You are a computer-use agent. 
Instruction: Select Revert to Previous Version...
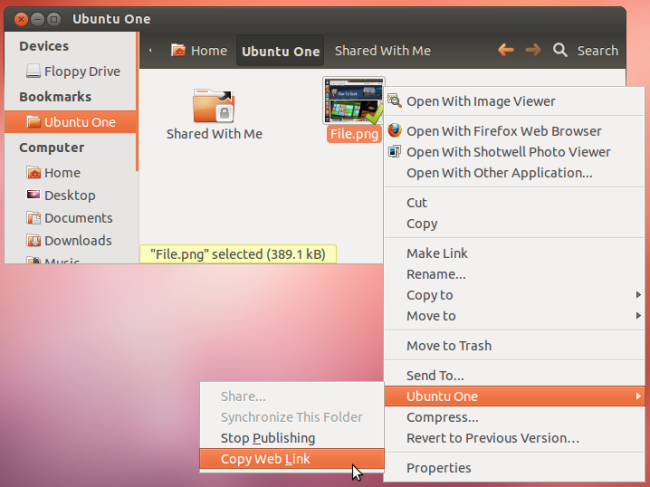[x=514, y=438]
